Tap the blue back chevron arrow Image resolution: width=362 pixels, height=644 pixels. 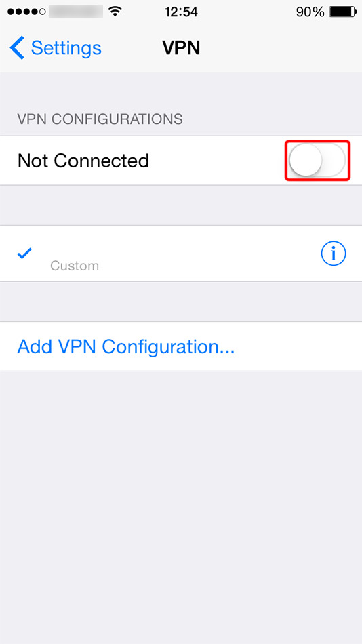coord(17,47)
